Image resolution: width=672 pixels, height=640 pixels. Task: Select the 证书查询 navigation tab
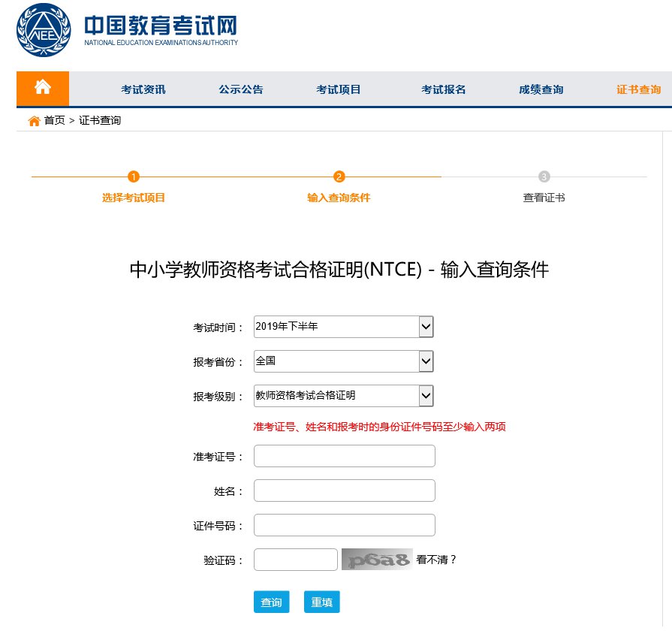click(x=638, y=89)
